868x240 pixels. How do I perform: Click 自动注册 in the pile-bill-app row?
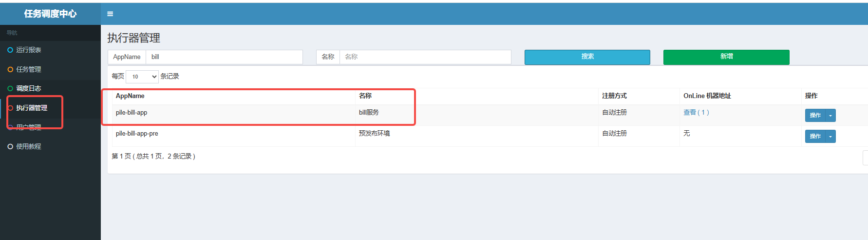(614, 112)
